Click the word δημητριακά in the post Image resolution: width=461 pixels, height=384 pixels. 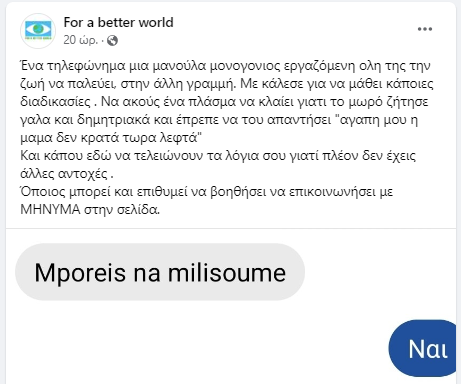click(x=114, y=120)
